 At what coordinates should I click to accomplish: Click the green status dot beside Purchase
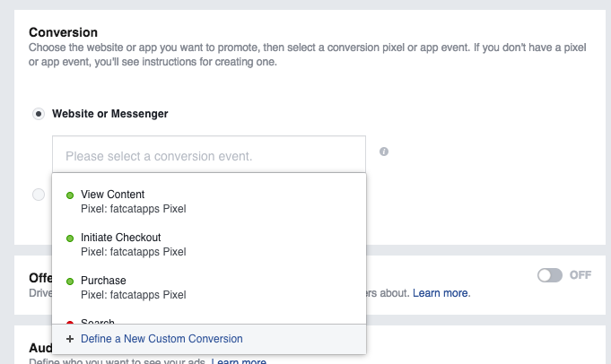[70, 282]
